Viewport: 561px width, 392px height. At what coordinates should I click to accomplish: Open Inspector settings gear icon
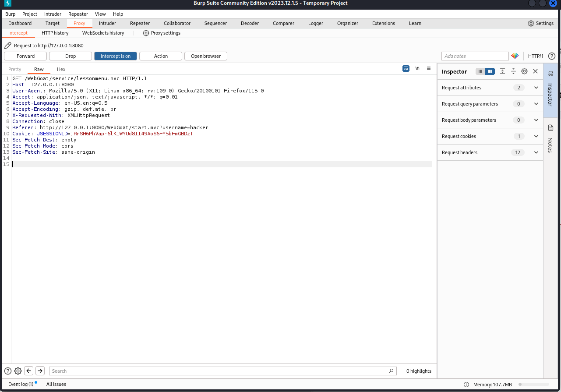tap(524, 71)
